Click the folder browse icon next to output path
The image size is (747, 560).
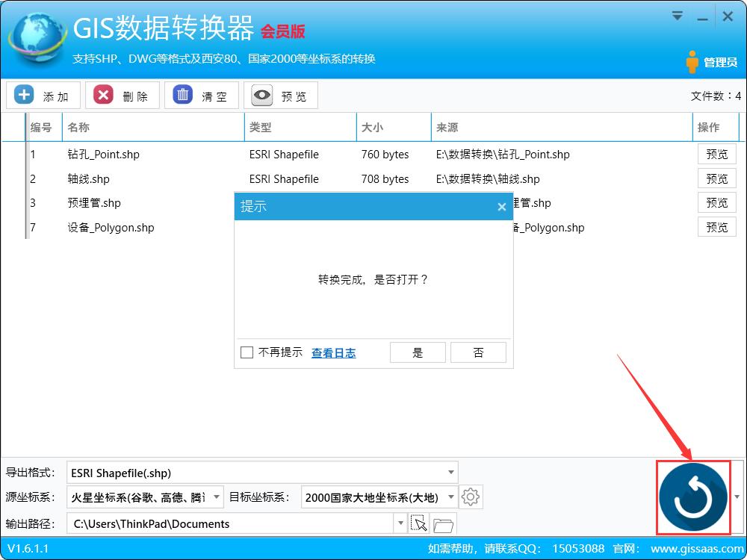point(443,523)
